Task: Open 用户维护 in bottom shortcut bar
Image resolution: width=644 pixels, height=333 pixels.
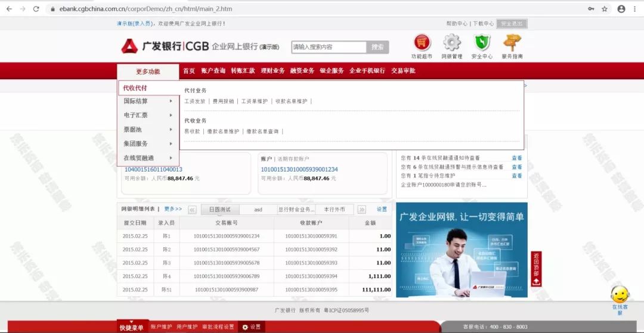Action: (x=187, y=327)
